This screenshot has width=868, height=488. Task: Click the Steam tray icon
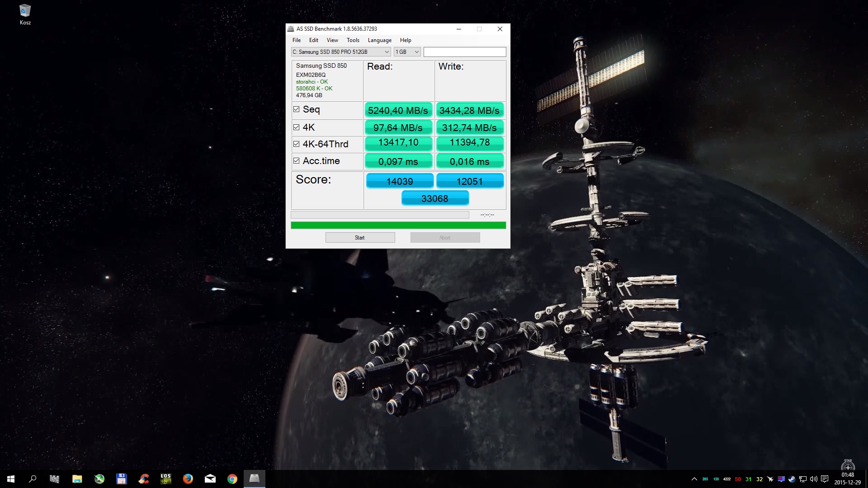coord(792,479)
